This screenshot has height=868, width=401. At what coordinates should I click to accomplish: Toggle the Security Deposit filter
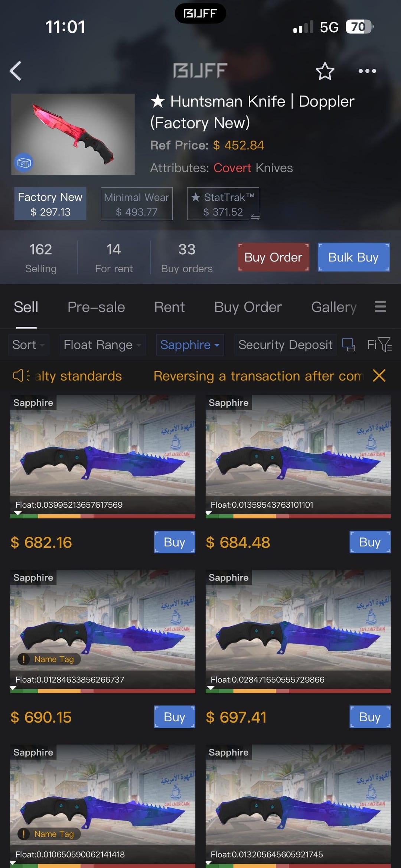click(286, 345)
